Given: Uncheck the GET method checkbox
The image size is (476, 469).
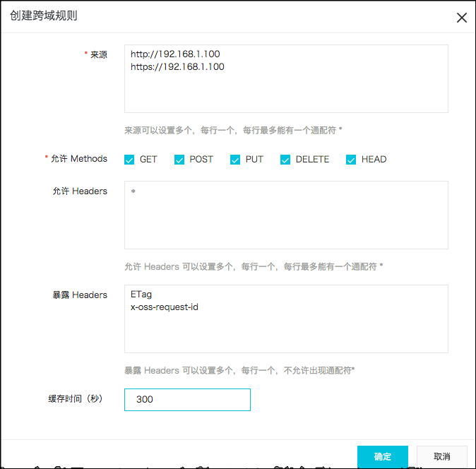Looking at the screenshot, I should (129, 160).
